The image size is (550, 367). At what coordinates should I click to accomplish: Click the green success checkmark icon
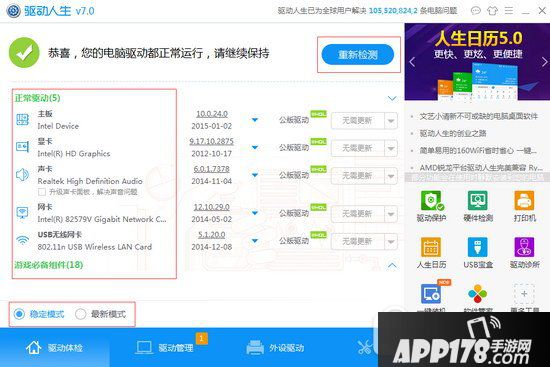tap(24, 53)
